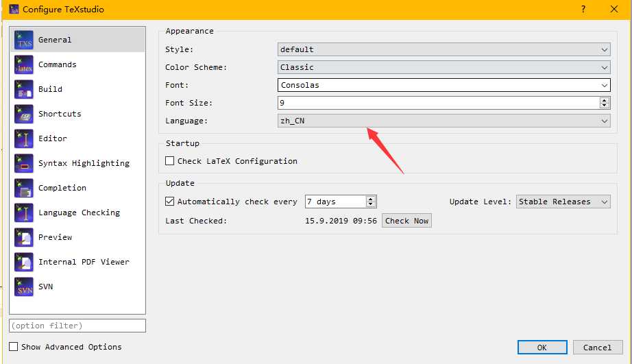Decrease Font Size with down arrow
The image size is (632, 364).
click(x=604, y=106)
